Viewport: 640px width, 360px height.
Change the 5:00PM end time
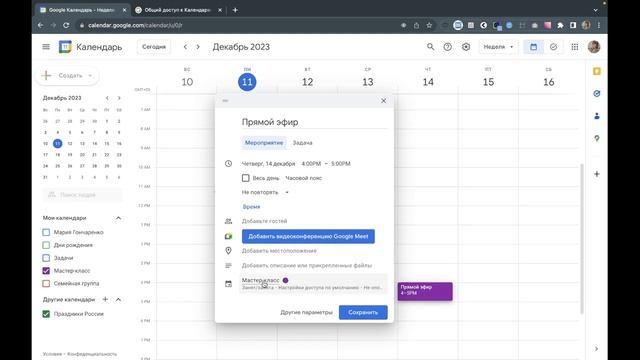pos(341,164)
